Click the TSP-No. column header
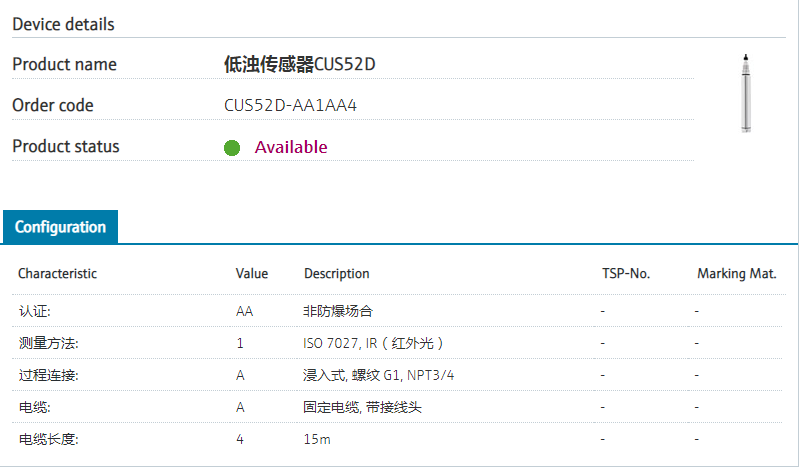 click(x=626, y=273)
